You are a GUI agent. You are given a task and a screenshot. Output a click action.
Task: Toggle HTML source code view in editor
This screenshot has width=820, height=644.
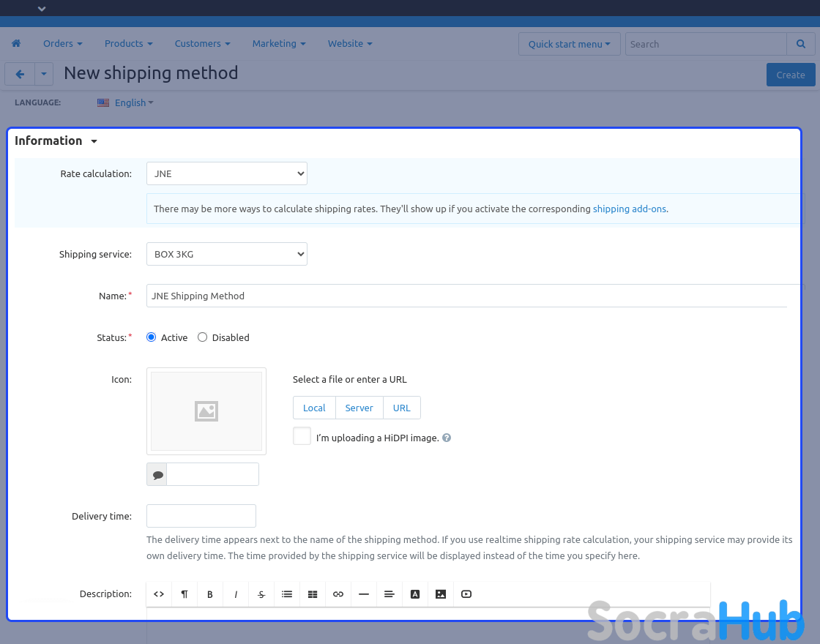click(159, 594)
